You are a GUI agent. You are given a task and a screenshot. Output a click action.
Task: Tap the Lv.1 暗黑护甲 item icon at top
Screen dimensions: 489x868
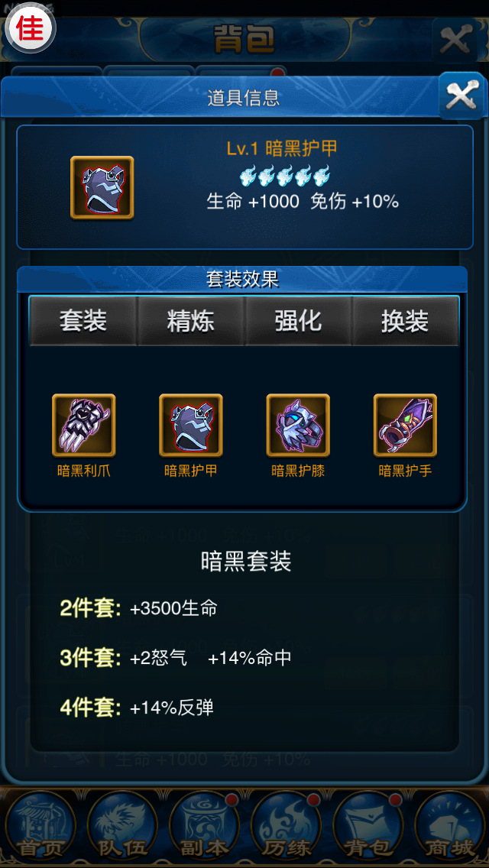coord(102,188)
